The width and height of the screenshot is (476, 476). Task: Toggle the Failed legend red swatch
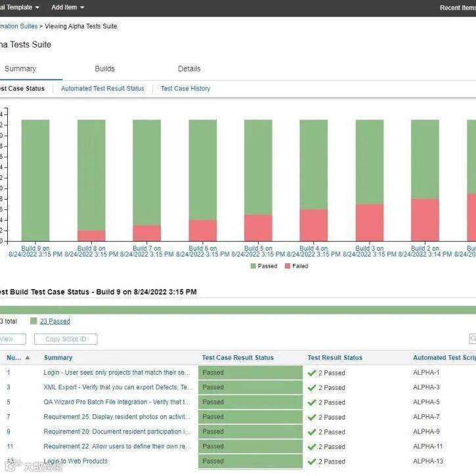[288, 266]
